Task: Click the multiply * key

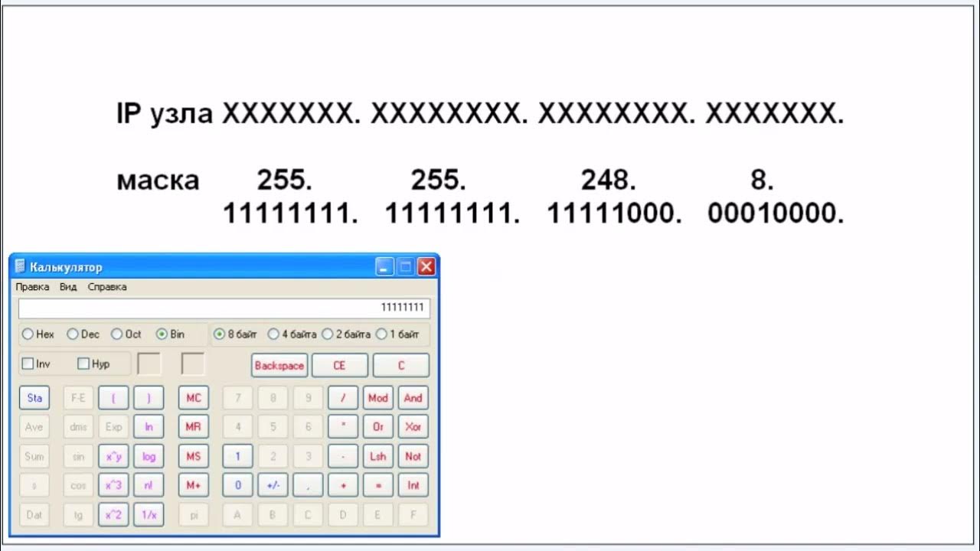Action: click(x=343, y=427)
